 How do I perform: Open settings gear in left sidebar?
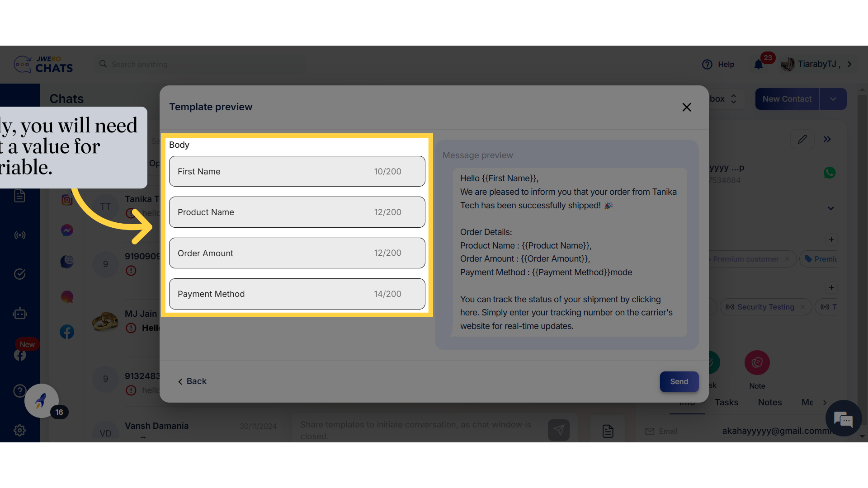coord(20,431)
